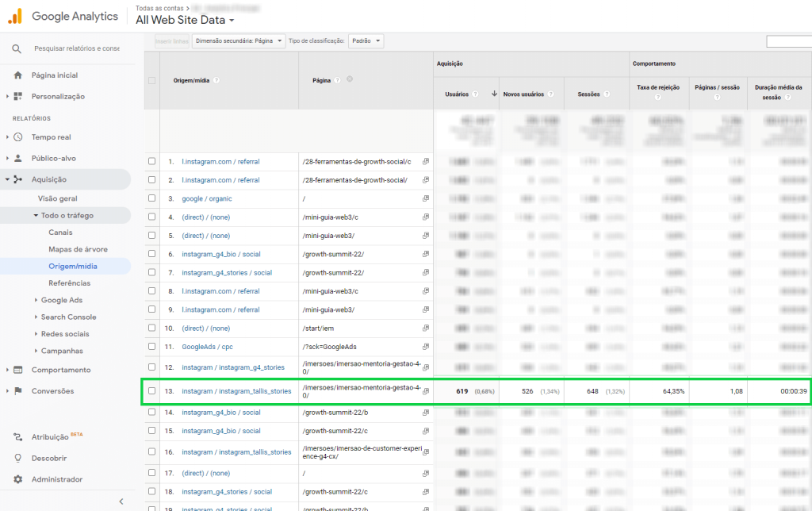Check the box for row 11 GoogleAds / cpc
Viewport: 812px width, 511px height.
(151, 346)
